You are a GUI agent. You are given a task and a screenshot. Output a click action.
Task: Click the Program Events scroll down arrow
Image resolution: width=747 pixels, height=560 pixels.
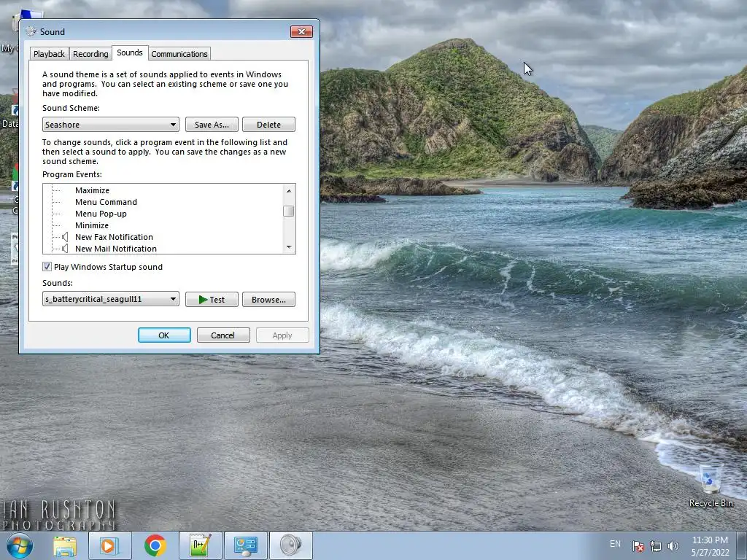289,247
